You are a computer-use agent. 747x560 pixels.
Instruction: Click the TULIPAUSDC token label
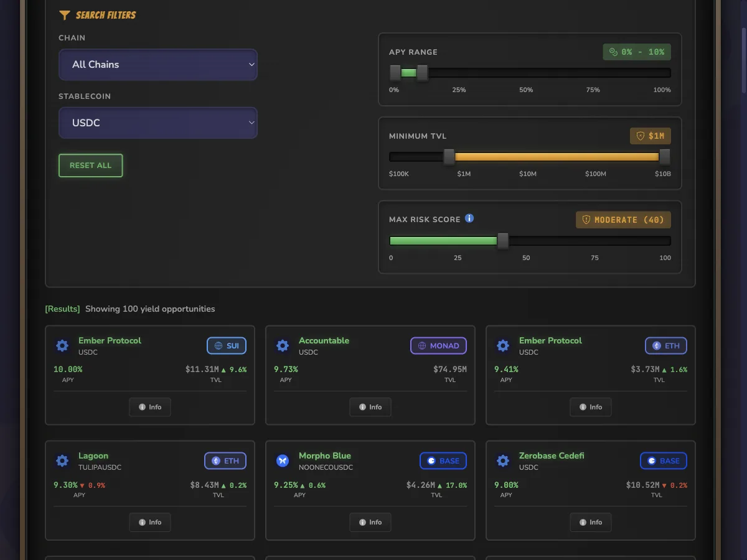100,467
